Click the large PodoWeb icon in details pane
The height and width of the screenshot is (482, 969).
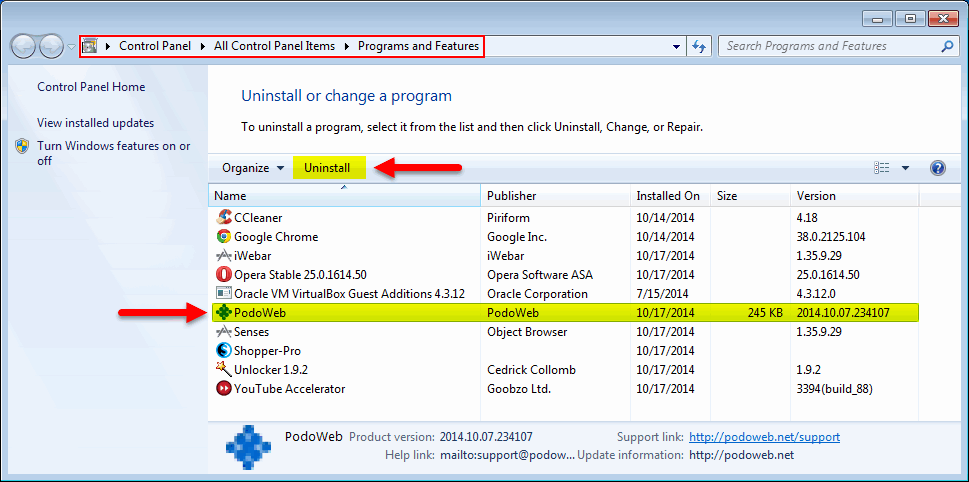coord(248,449)
